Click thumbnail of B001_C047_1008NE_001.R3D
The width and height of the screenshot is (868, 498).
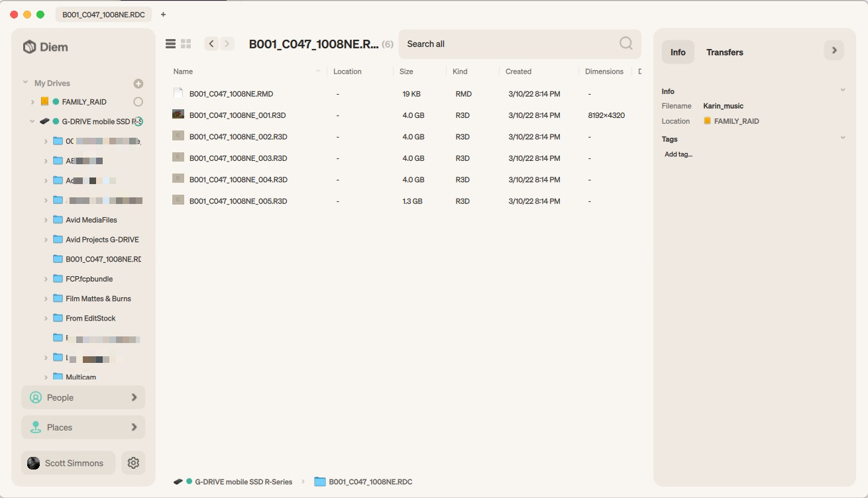pos(178,115)
